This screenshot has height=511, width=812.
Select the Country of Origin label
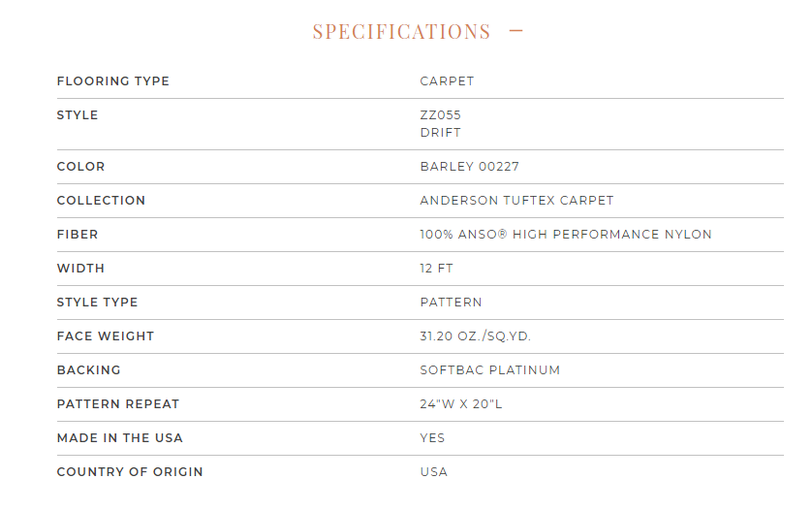point(130,472)
